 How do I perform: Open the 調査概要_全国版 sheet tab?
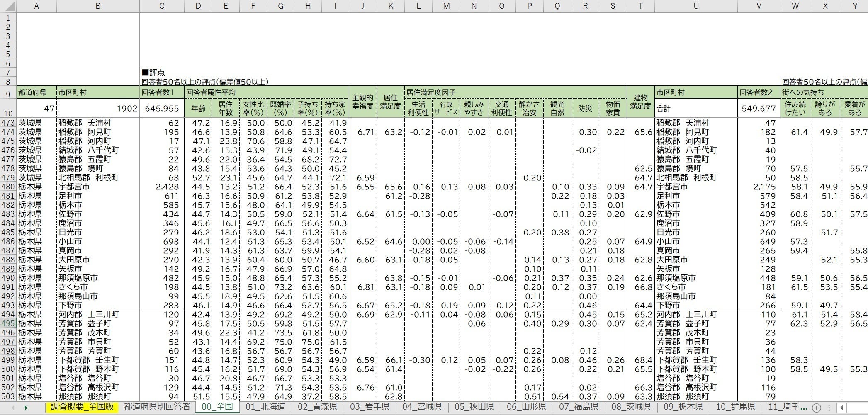tap(82, 407)
